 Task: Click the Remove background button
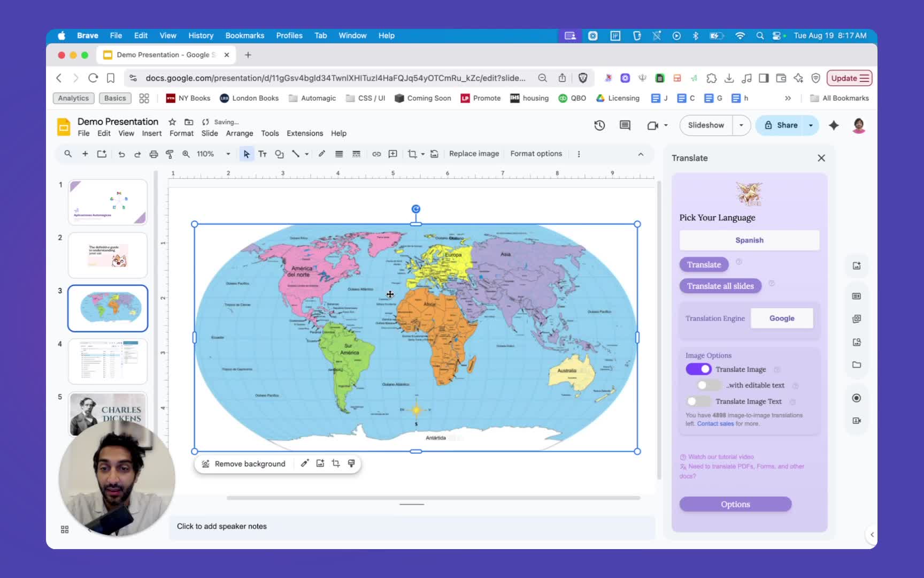244,464
